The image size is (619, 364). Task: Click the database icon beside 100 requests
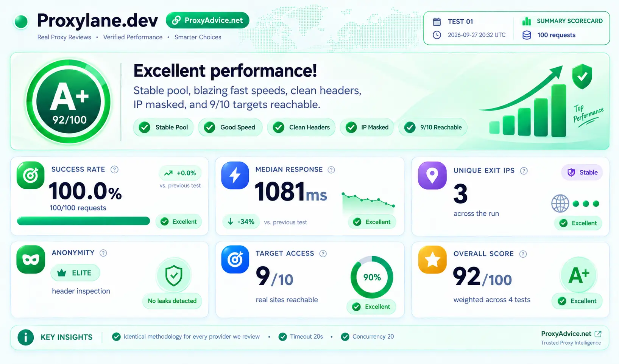(x=527, y=35)
